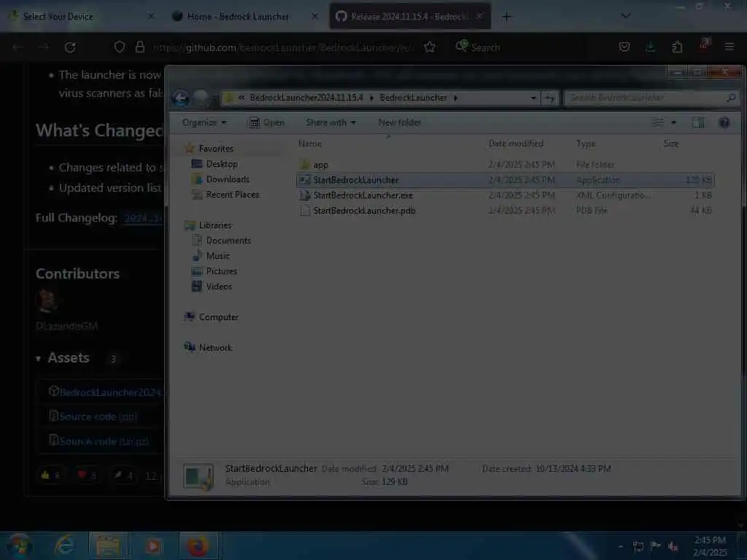Open the Share with dropdown
This screenshot has width=747, height=560.
coord(330,122)
